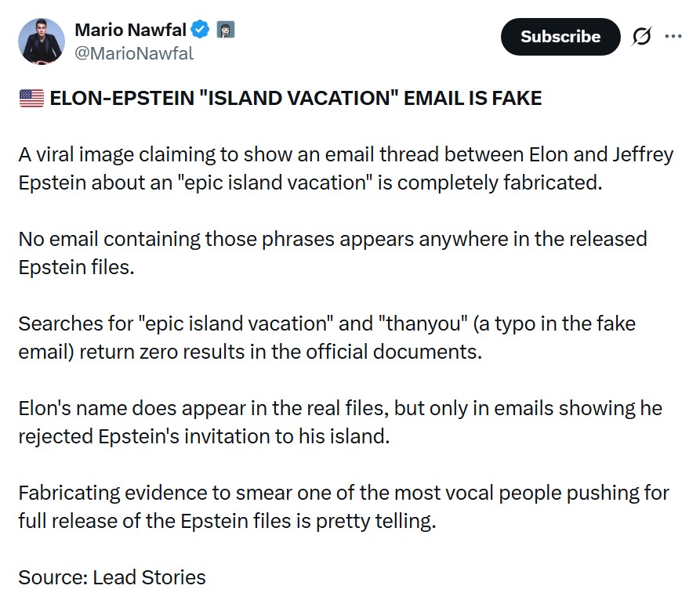Click the Grok explain-post icon
Image resolution: width=700 pixels, height=600 pixels.
click(x=642, y=37)
